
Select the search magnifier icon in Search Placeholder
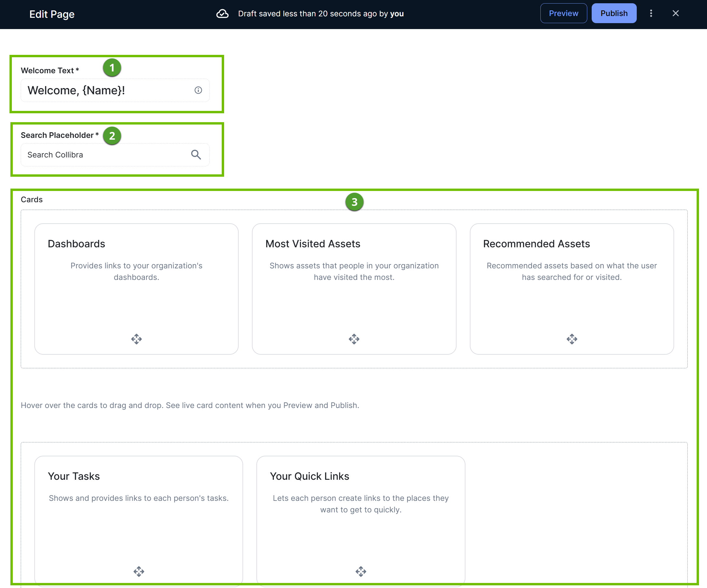[x=196, y=154]
